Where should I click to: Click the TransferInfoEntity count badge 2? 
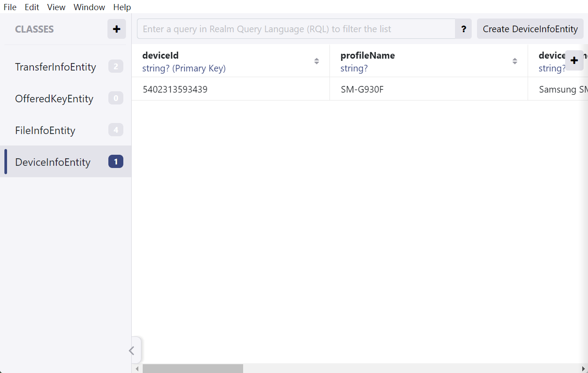pyautogui.click(x=116, y=67)
